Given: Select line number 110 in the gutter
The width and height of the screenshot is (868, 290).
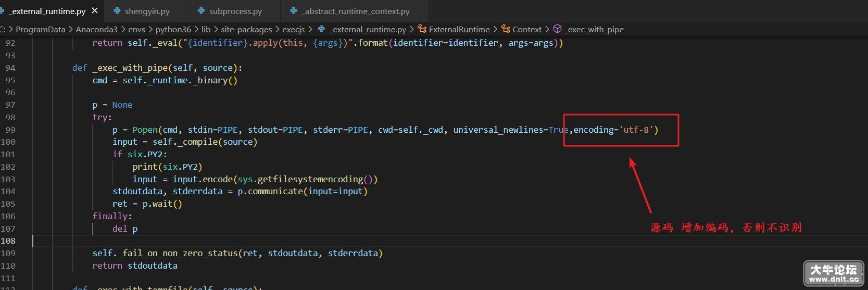Looking at the screenshot, I should [8, 266].
